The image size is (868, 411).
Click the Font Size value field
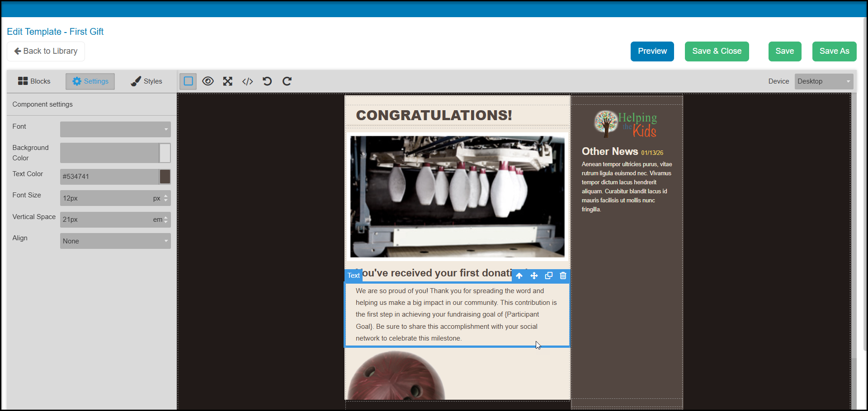tap(106, 198)
